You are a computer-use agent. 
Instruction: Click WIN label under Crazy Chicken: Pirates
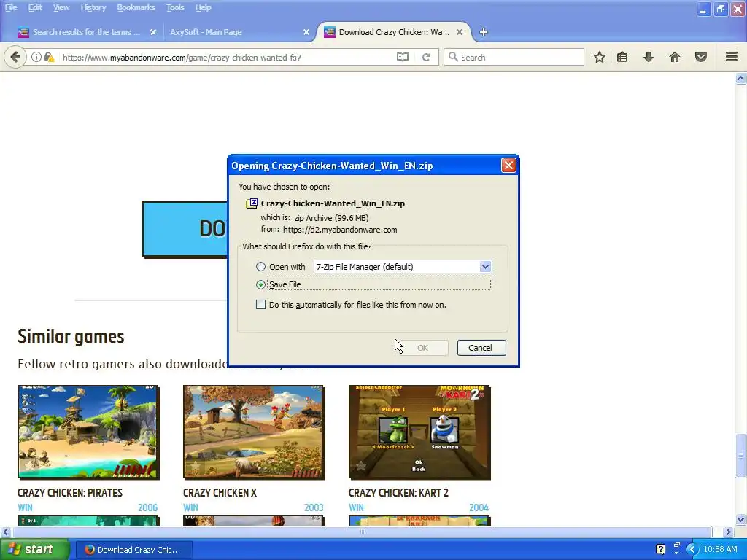(x=26, y=507)
